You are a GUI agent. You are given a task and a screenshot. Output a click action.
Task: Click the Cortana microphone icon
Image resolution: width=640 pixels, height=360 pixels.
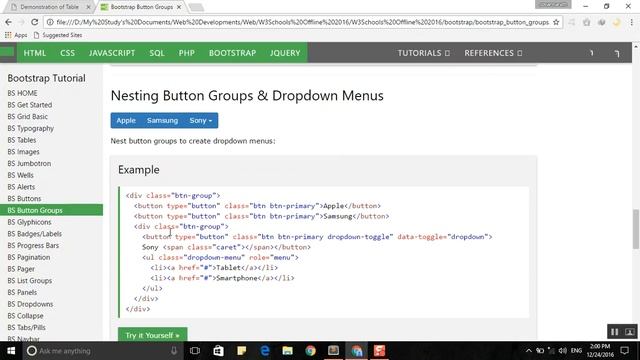(174, 351)
